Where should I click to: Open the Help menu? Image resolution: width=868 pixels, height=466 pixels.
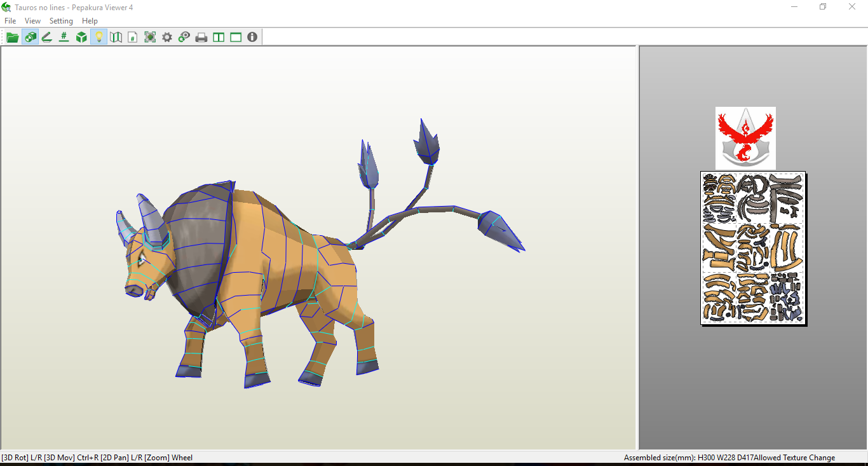[90, 21]
